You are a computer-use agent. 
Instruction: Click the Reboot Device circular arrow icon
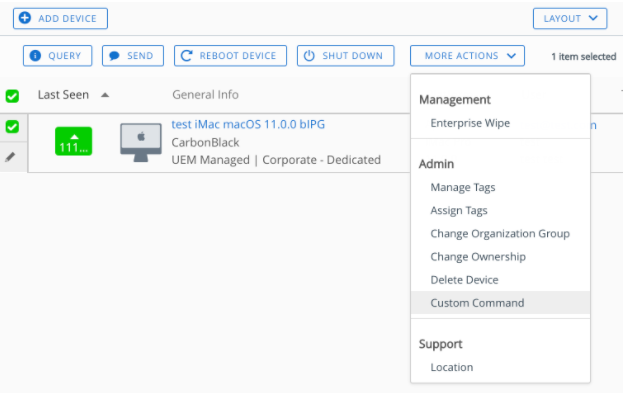pos(186,56)
